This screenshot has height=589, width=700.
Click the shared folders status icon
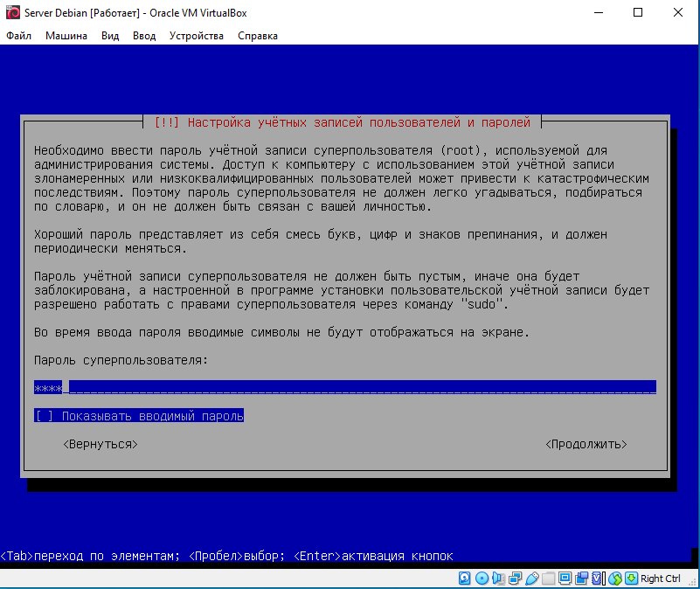click(548, 579)
